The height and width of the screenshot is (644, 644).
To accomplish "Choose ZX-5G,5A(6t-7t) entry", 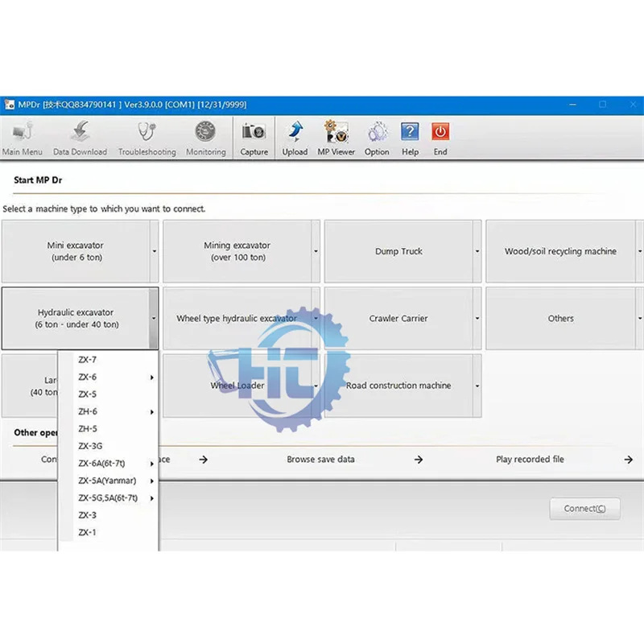I will pos(108,497).
